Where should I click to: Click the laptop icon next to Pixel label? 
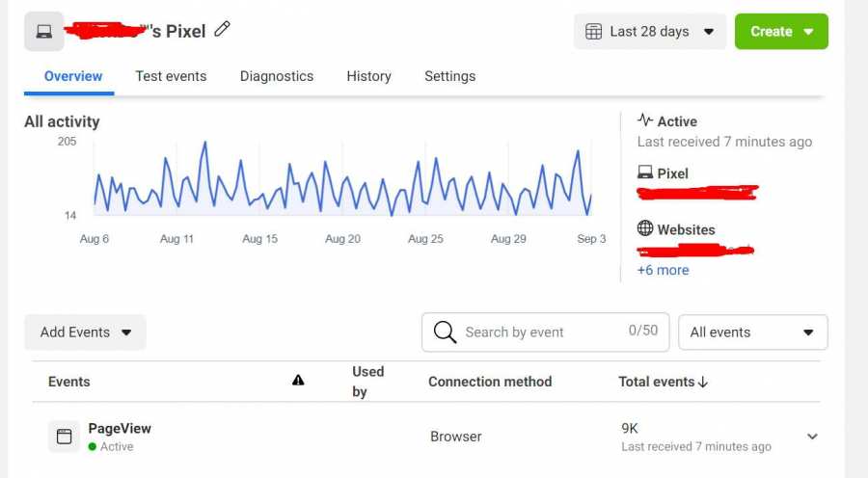coord(645,173)
